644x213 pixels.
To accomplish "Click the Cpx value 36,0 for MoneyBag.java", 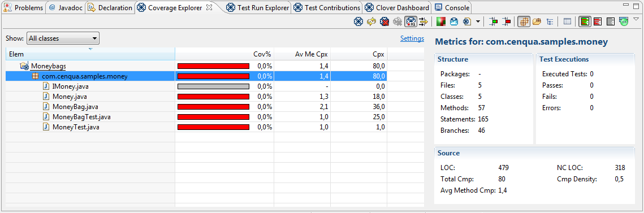I will (x=378, y=107).
